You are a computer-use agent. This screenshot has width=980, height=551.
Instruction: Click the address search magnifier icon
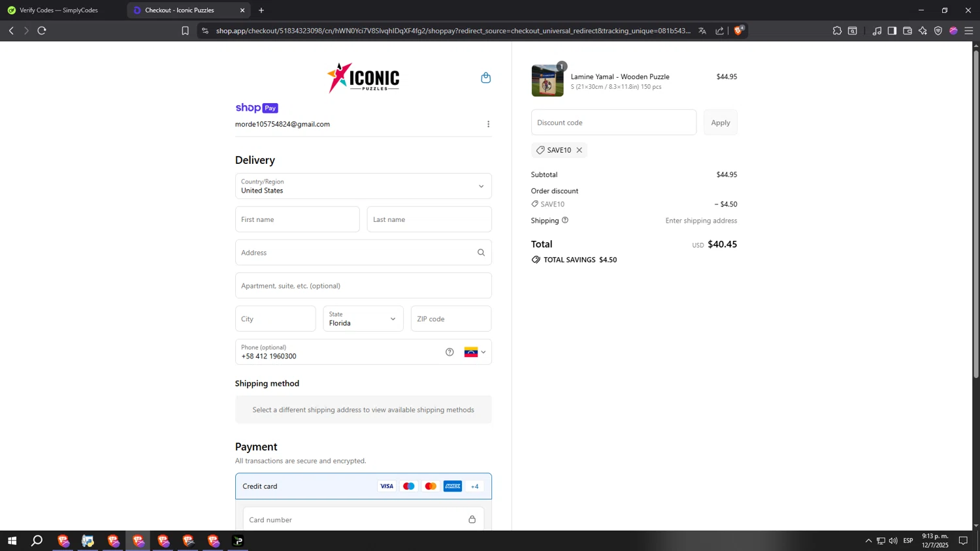[481, 253]
